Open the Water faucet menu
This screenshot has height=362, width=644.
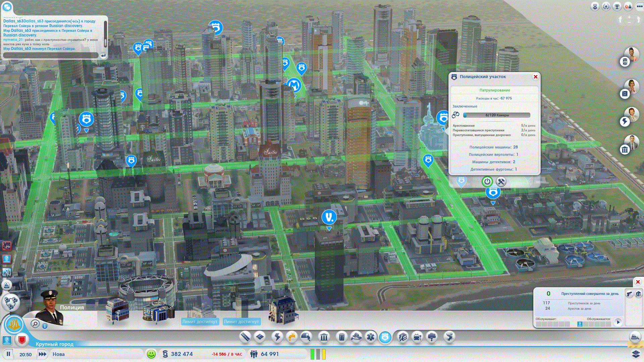click(292, 337)
